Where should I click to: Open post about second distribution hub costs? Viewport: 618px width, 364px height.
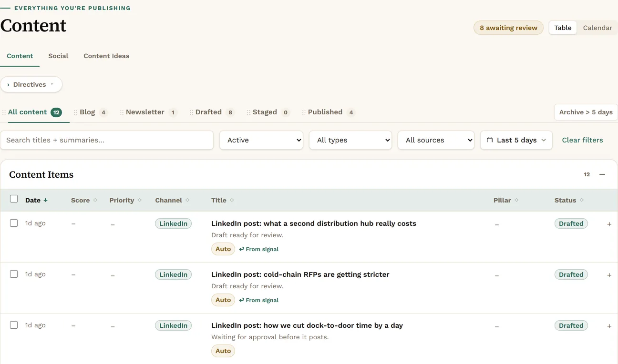pyautogui.click(x=314, y=223)
